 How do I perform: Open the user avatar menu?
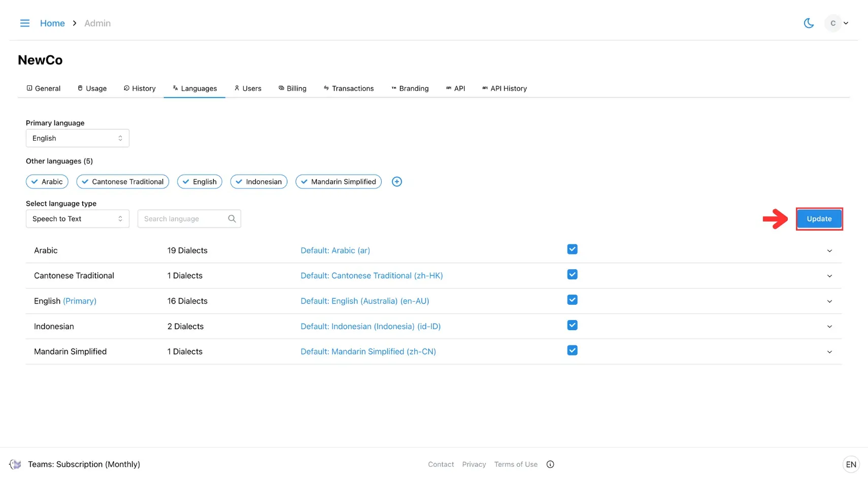pyautogui.click(x=833, y=23)
